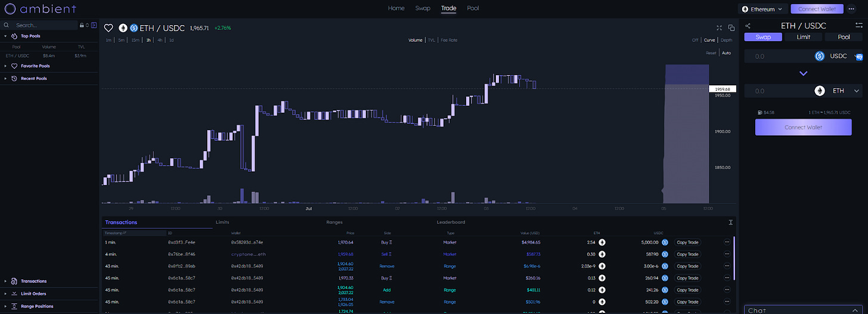The image size is (868, 314).
Task: Expand the Chat panel
Action: (x=802, y=310)
